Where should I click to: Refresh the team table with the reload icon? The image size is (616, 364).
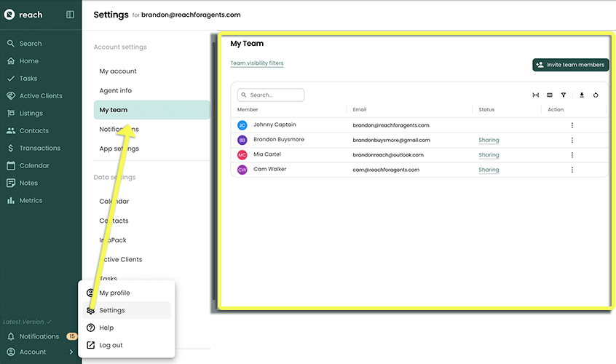coord(596,95)
